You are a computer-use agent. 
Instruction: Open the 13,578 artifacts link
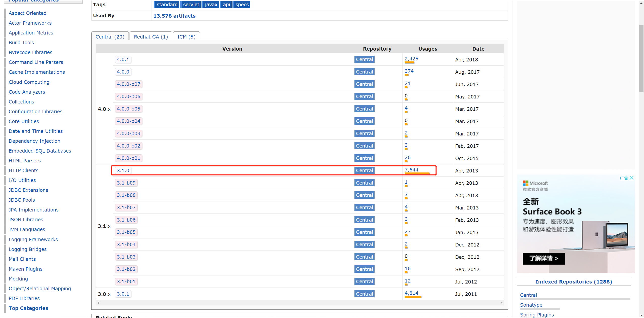point(174,16)
